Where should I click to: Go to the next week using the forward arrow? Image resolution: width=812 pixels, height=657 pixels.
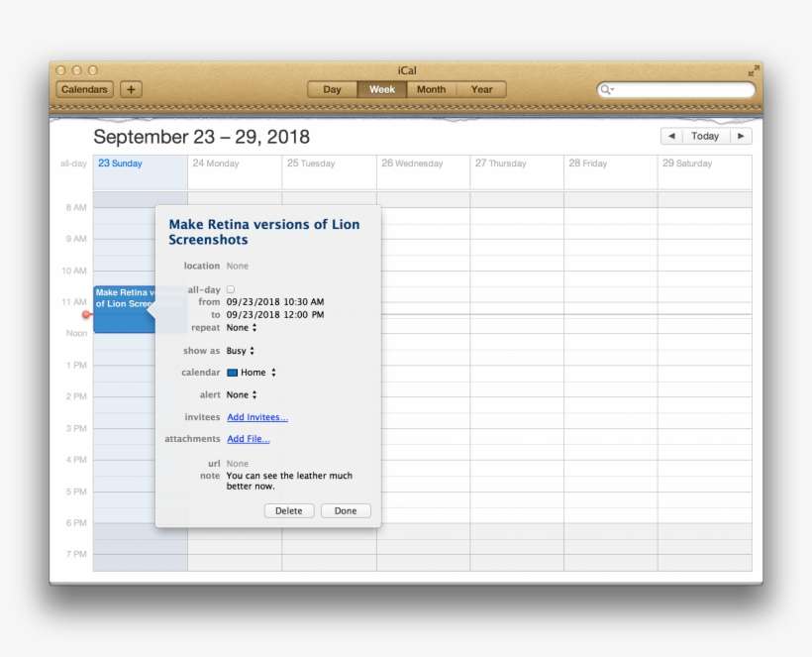pyautogui.click(x=740, y=136)
